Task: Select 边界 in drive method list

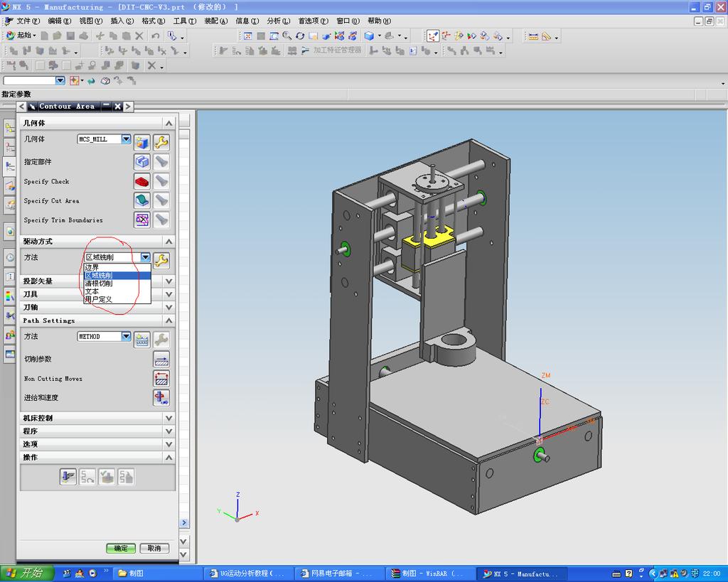Action: (x=117, y=268)
